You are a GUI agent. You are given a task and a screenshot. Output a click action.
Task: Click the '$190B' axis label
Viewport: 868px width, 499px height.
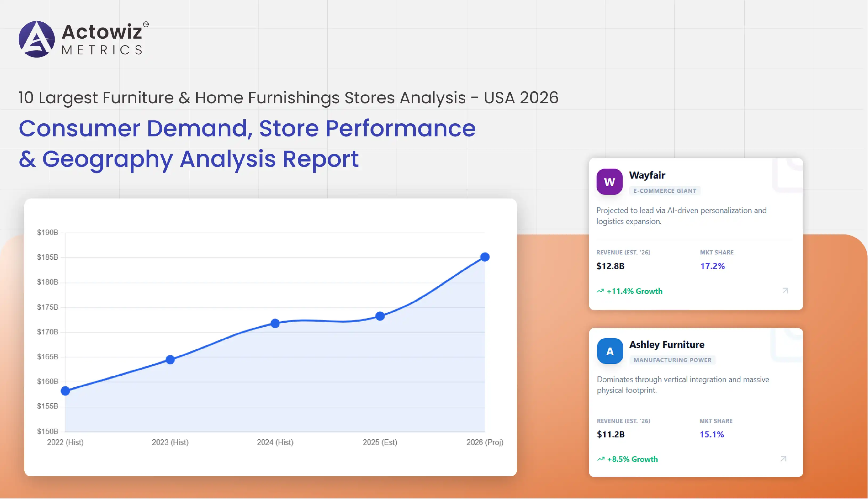click(48, 232)
